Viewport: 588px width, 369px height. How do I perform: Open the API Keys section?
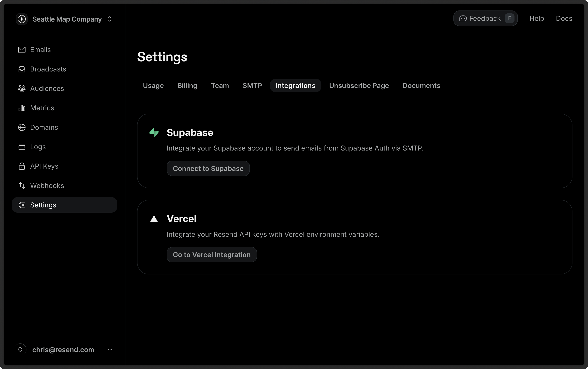44,166
